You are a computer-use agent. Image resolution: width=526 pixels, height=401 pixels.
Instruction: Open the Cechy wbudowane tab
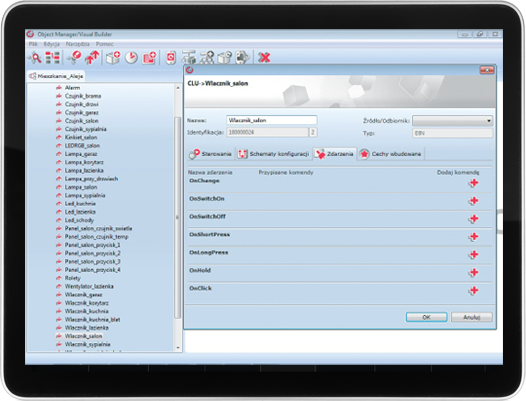pos(390,154)
